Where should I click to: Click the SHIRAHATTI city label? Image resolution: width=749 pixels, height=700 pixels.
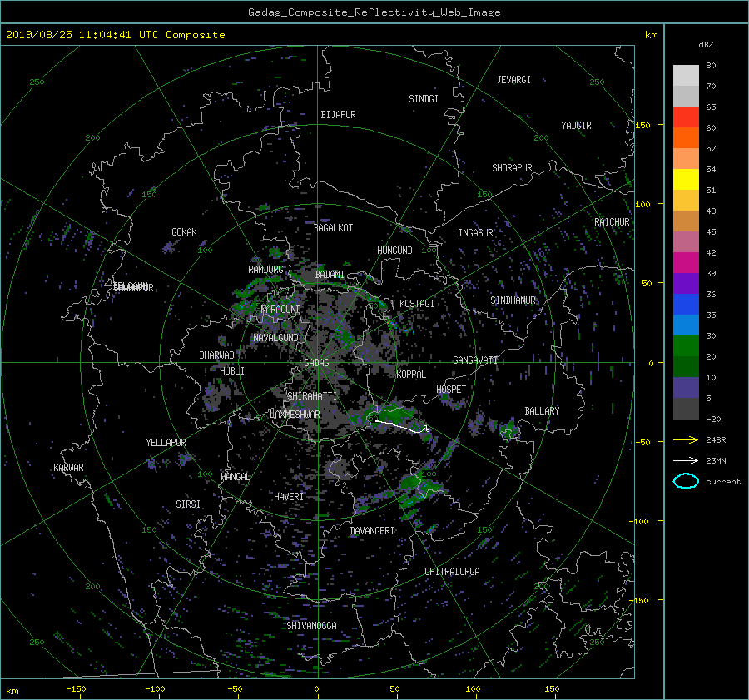(x=312, y=396)
